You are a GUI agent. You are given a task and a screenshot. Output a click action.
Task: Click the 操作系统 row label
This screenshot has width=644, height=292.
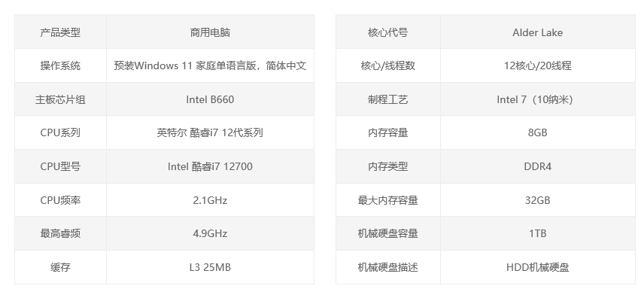click(60, 65)
